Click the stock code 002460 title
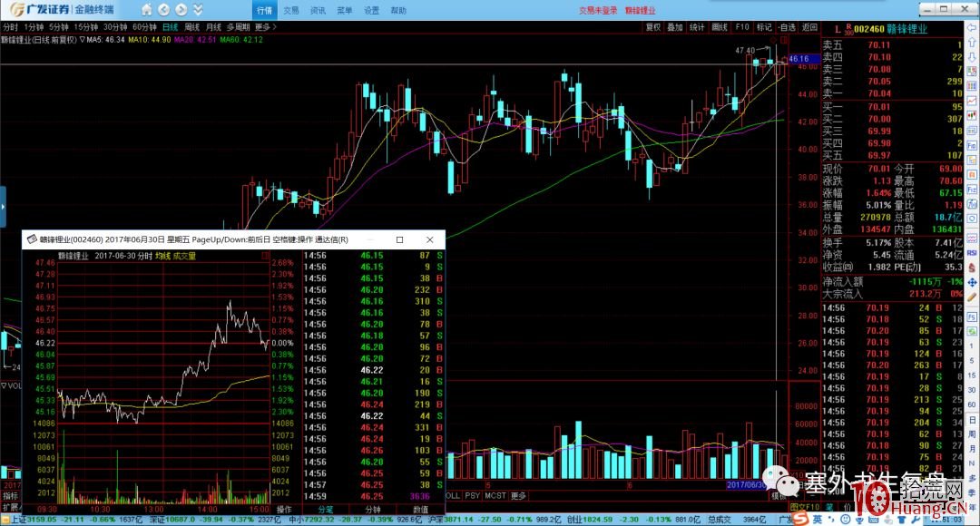 [868, 29]
